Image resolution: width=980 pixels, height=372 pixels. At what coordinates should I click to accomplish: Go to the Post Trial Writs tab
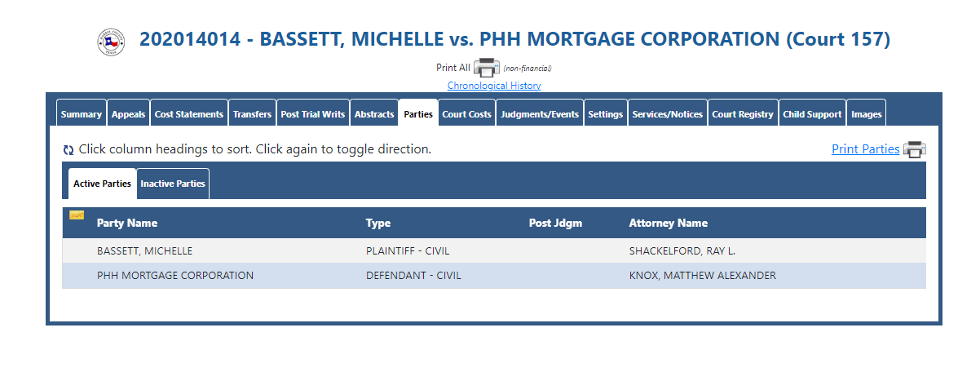[313, 114]
